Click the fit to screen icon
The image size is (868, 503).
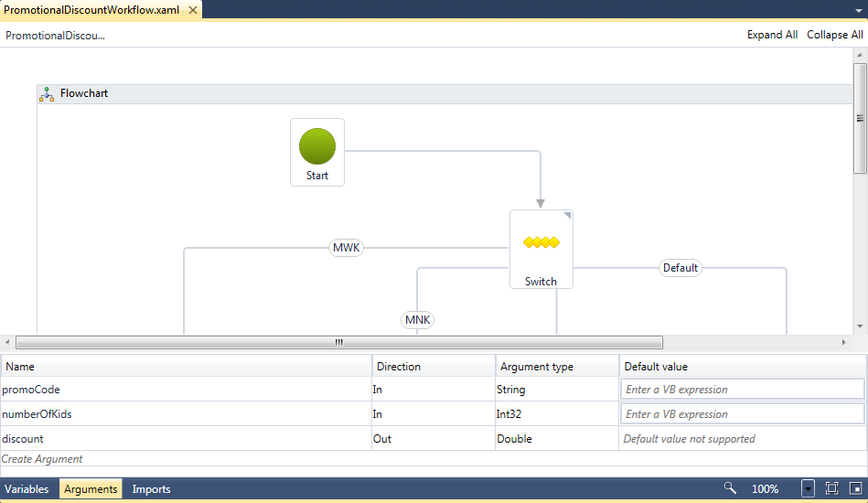(x=831, y=488)
